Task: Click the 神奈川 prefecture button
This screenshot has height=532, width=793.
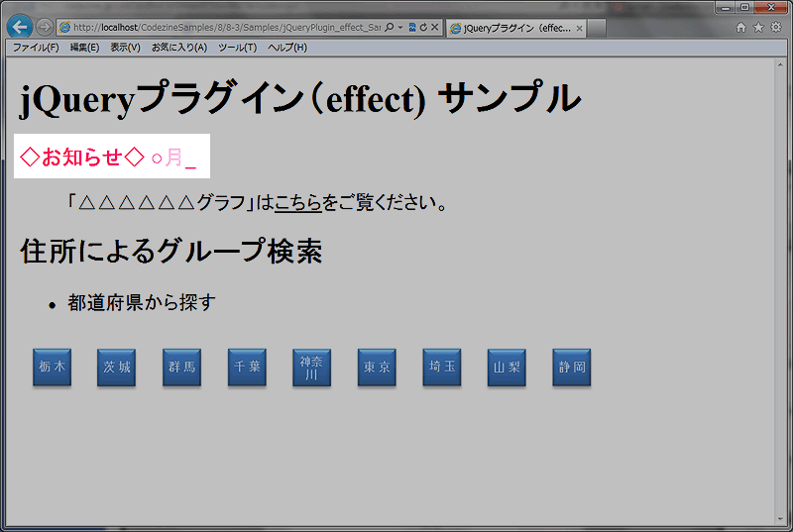Action: [x=311, y=367]
